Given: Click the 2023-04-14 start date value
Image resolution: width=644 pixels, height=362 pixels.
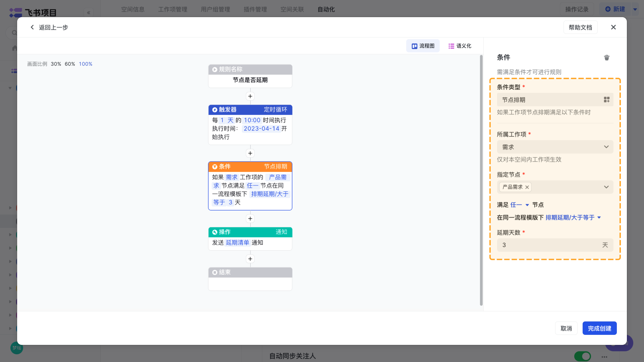Looking at the screenshot, I should pos(261,129).
